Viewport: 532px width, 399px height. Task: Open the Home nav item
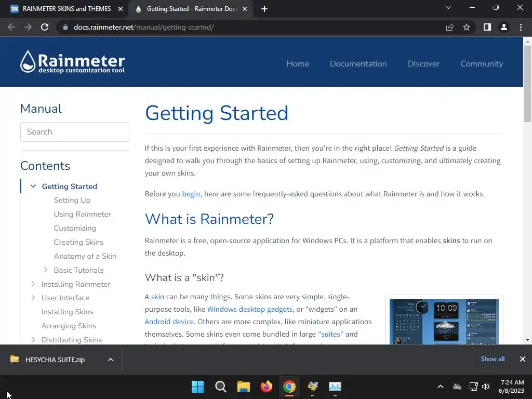pos(298,64)
